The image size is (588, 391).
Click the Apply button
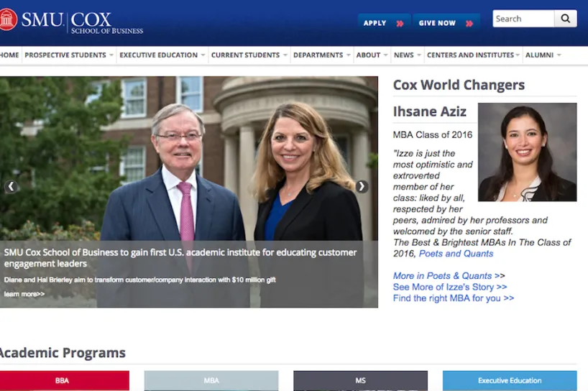(x=384, y=23)
